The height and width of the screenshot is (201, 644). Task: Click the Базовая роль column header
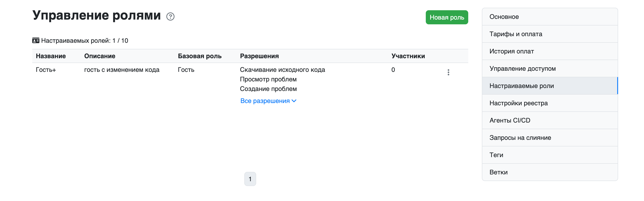[x=200, y=56]
